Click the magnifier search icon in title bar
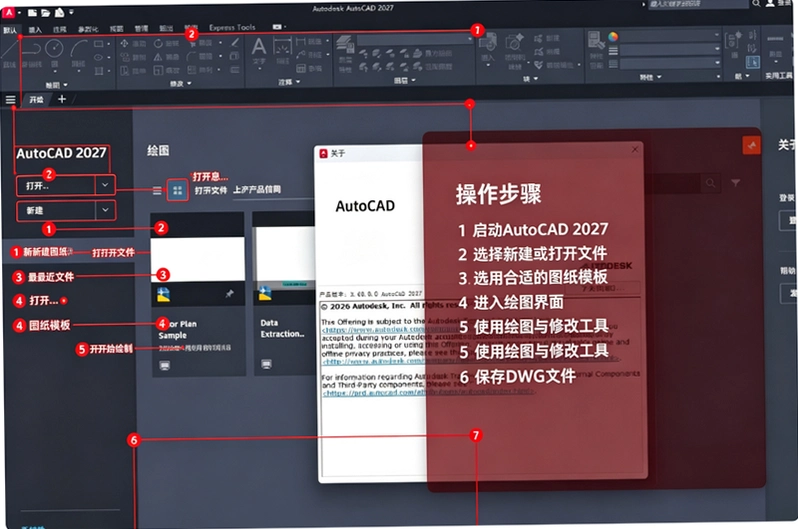Image resolution: width=798 pixels, height=529 pixels. (x=756, y=4)
